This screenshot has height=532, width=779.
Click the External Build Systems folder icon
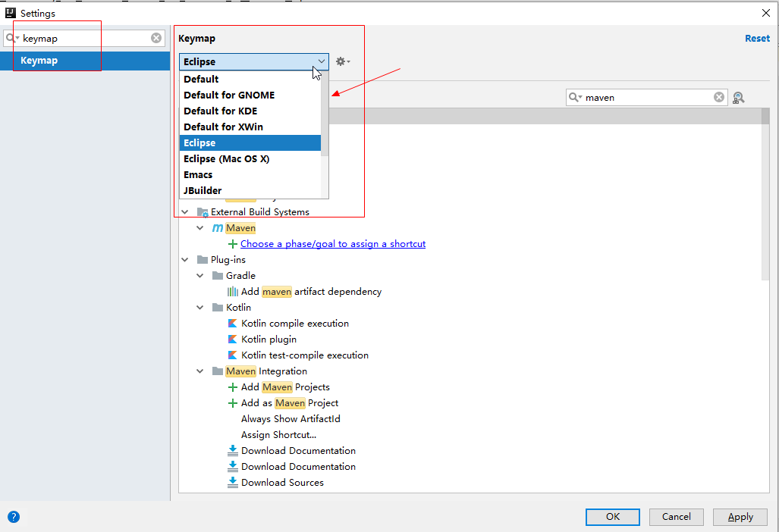(x=203, y=212)
